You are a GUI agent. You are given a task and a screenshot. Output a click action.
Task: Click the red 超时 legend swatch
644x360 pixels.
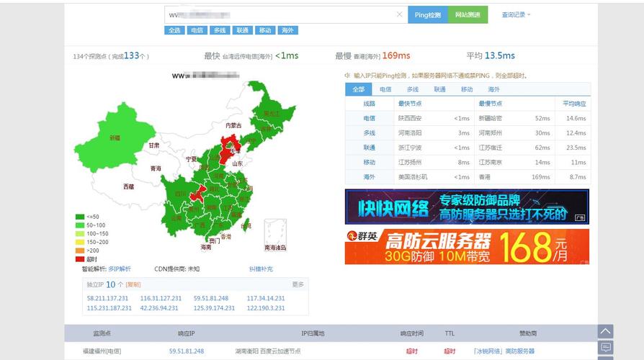80,259
